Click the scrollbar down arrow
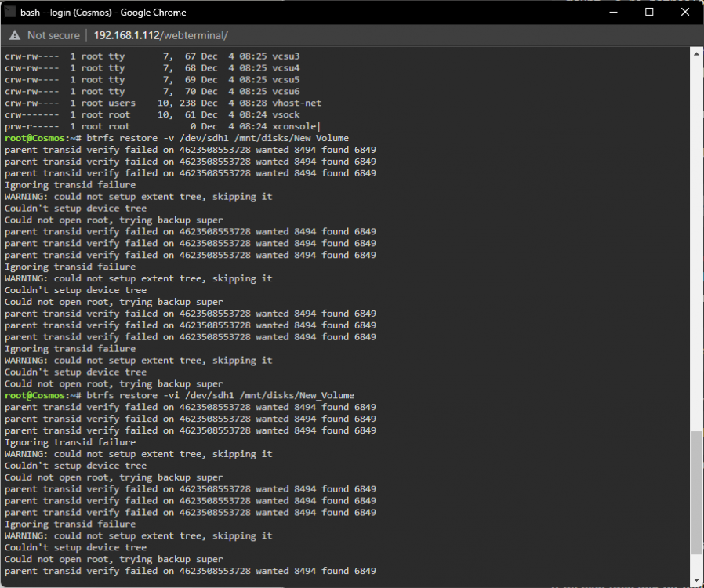Screen dimensions: 704x588 [x=696, y=579]
